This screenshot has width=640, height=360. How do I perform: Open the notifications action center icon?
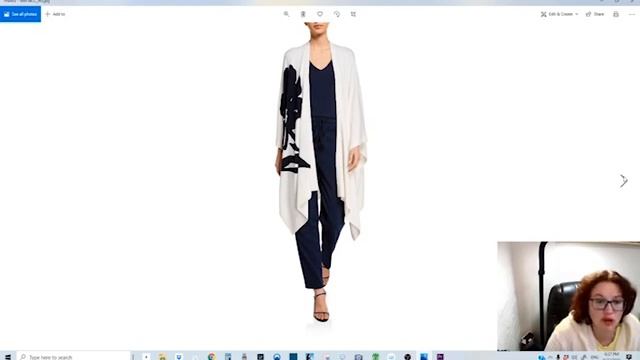[629, 357]
